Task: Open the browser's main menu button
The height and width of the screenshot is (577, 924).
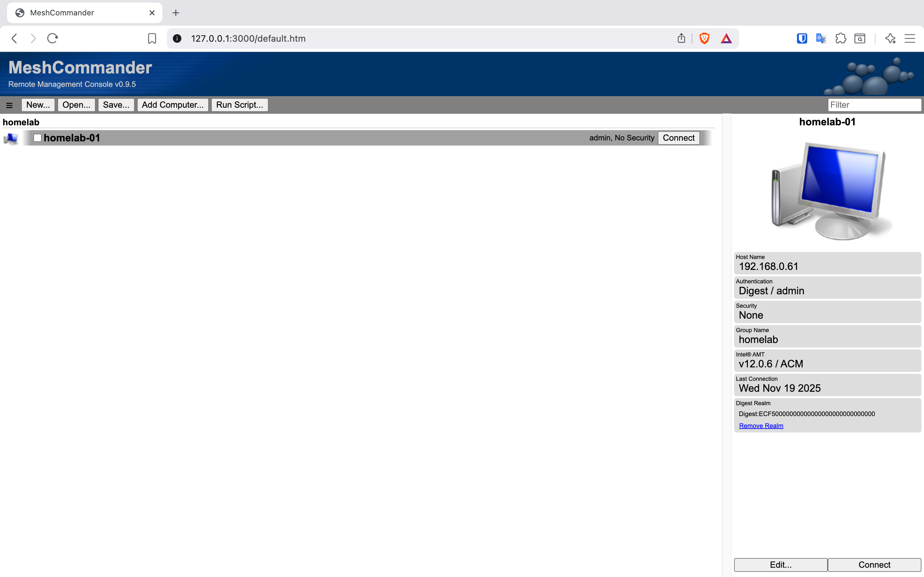Action: click(910, 38)
